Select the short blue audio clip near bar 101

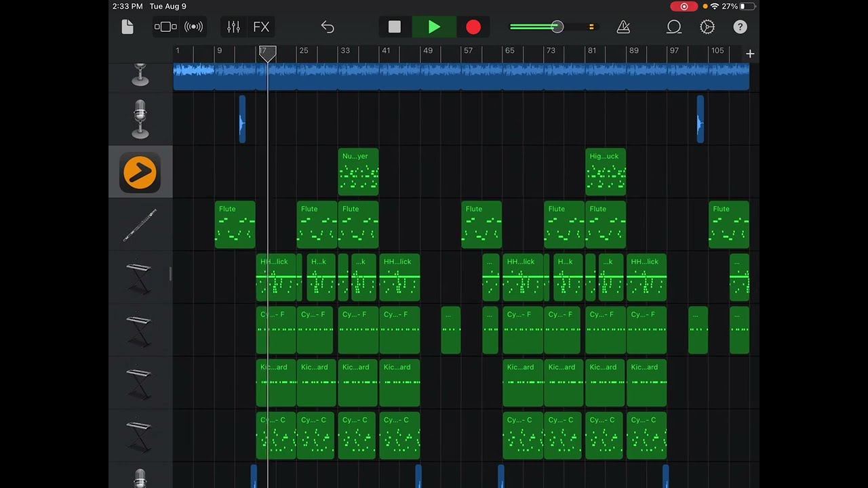point(701,119)
